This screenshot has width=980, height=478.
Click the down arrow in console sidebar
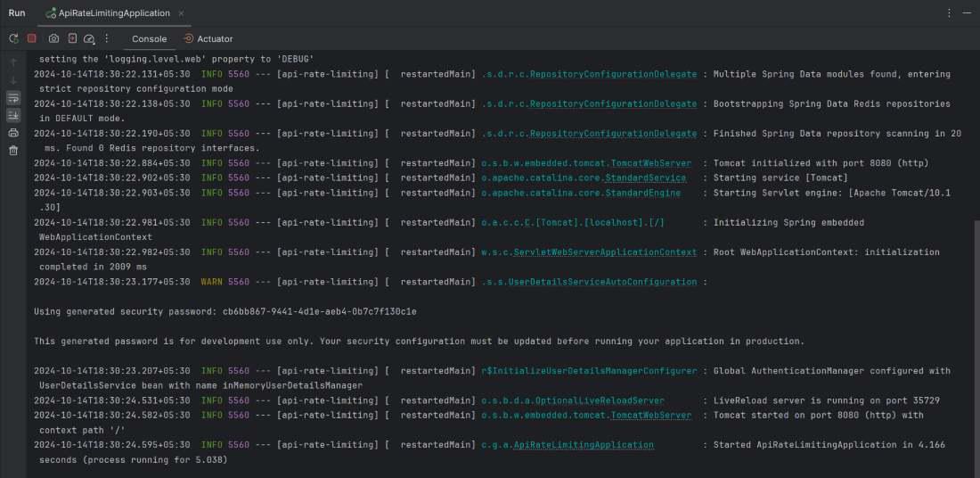[13, 79]
